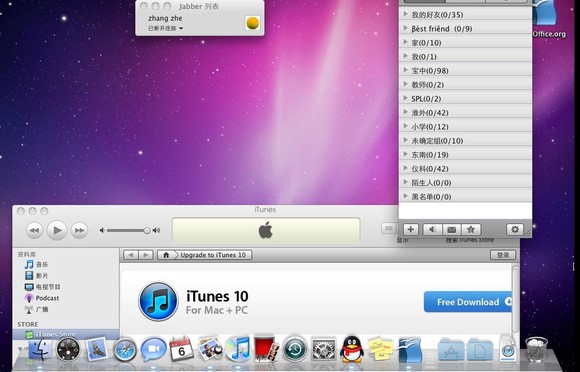Viewport: 580px width, 372px height.
Task: Open the Documents folder stack in Dock
Action: [x=480, y=350]
